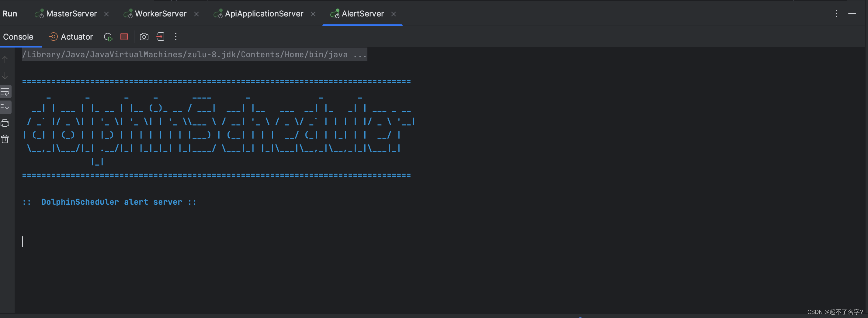The image size is (868, 318).
Task: Switch to the ApiApplicationServer run tab
Action: pos(259,14)
